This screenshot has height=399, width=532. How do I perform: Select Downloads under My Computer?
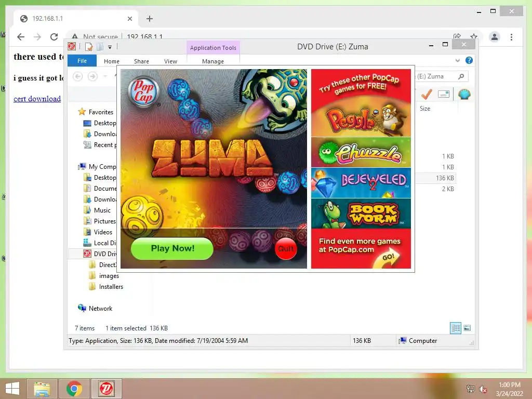[100, 199]
